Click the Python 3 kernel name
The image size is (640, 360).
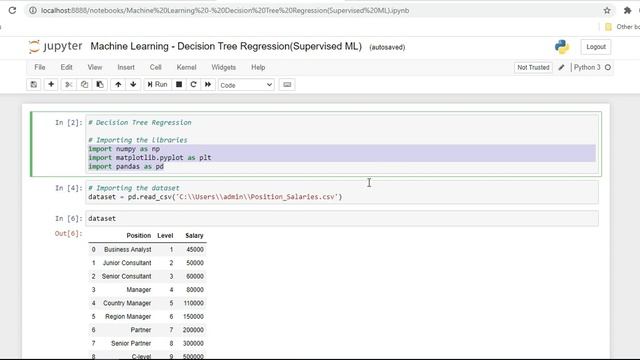click(587, 67)
